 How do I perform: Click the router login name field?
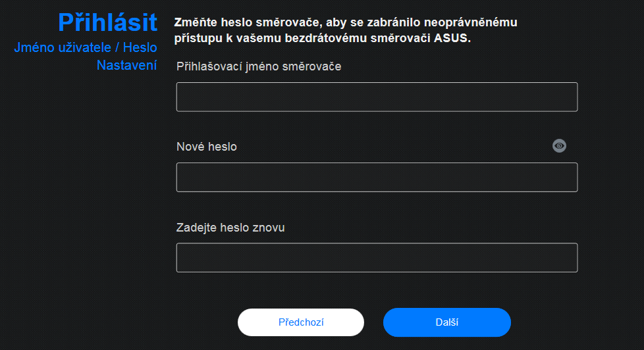click(x=377, y=97)
